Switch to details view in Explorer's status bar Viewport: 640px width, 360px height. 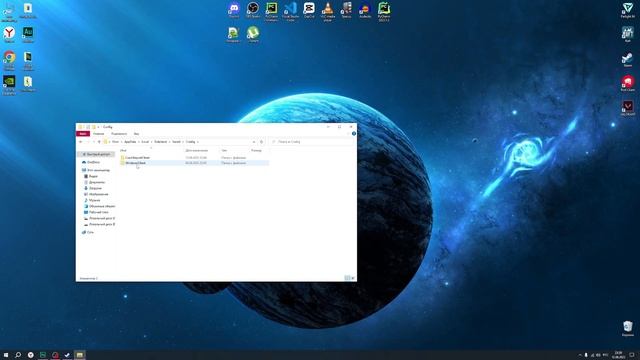pos(347,278)
